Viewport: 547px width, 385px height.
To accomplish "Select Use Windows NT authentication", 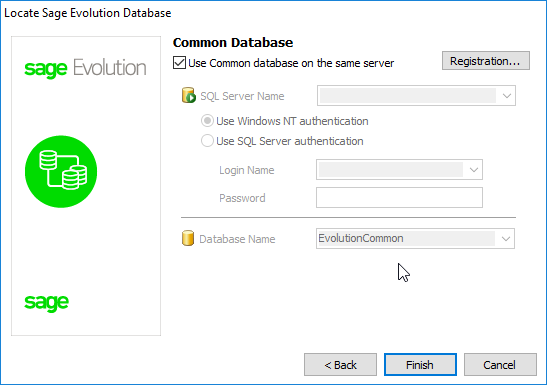I will click(x=207, y=121).
